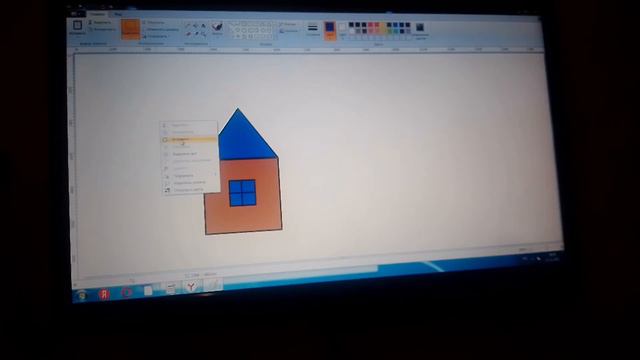Select the Color picker tool

tap(196, 34)
